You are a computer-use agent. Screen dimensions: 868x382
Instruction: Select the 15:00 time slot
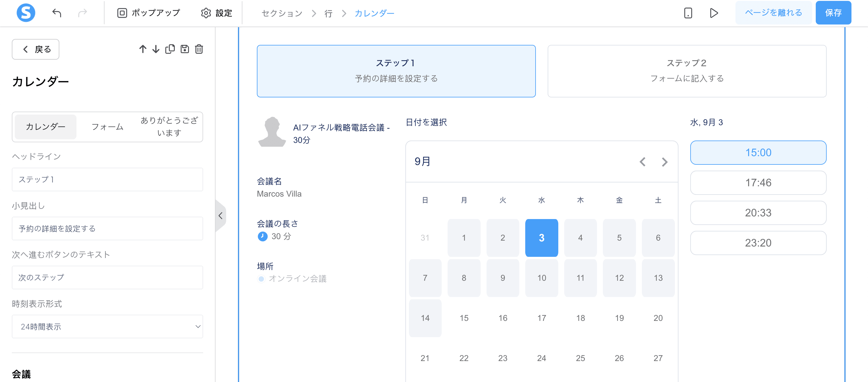click(x=758, y=152)
